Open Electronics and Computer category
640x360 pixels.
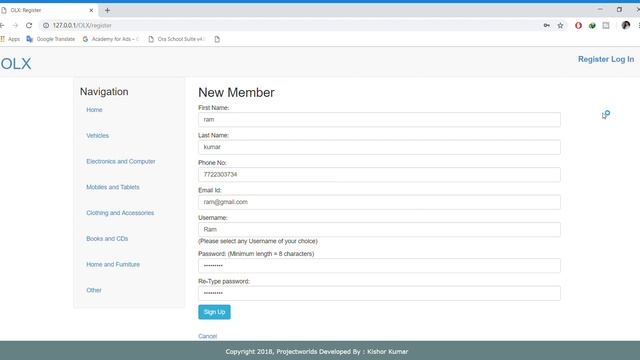[x=121, y=161]
